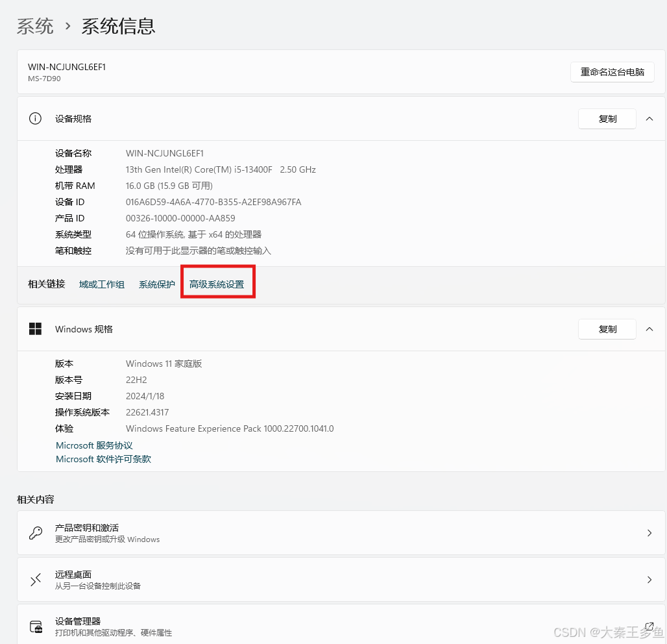This screenshot has width=667, height=644.
Task: Click the Windows 11 家庭版 value
Action: coord(164,364)
